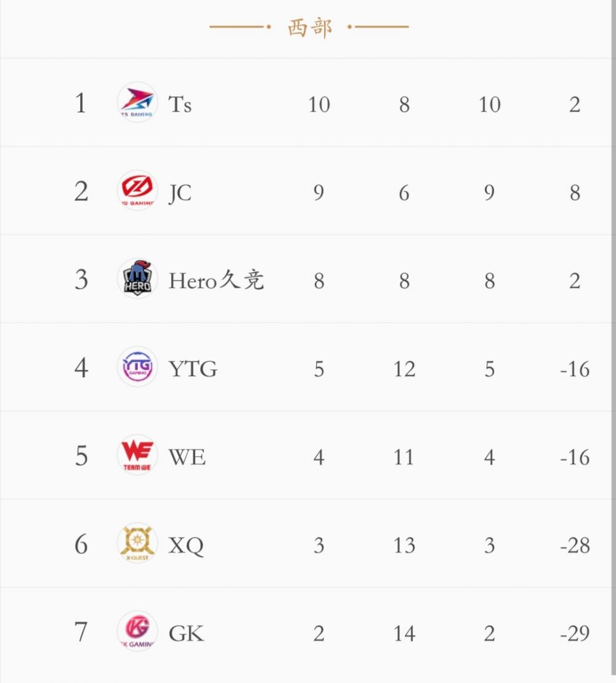Select the JC team name
The width and height of the screenshot is (616, 683).
180,193
